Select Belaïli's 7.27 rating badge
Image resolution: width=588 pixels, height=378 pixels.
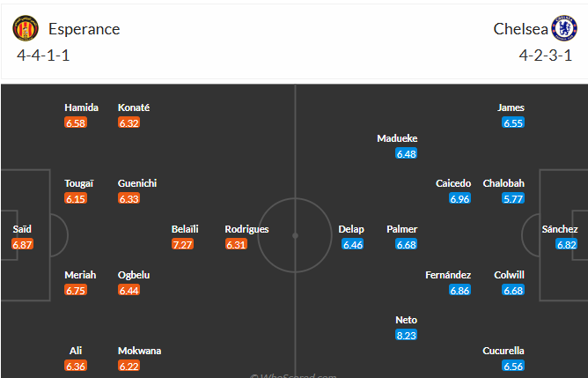[182, 244]
